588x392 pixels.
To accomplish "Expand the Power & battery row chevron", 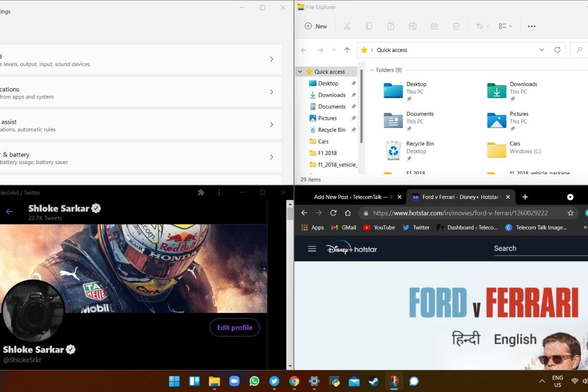I will point(271,157).
